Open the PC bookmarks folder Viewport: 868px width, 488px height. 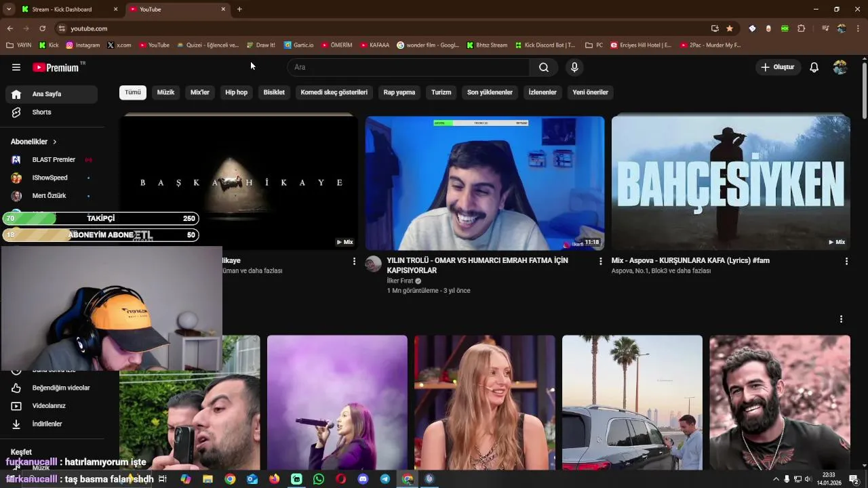pyautogui.click(x=594, y=45)
